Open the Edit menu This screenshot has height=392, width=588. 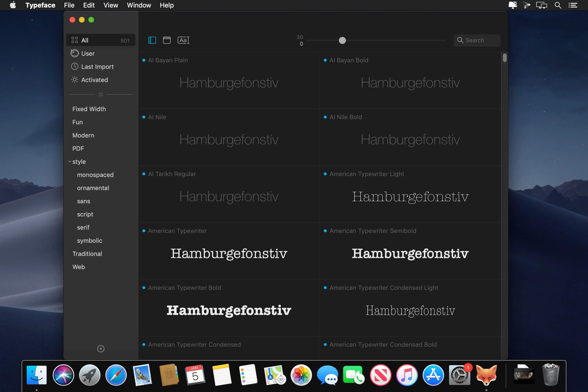point(89,5)
